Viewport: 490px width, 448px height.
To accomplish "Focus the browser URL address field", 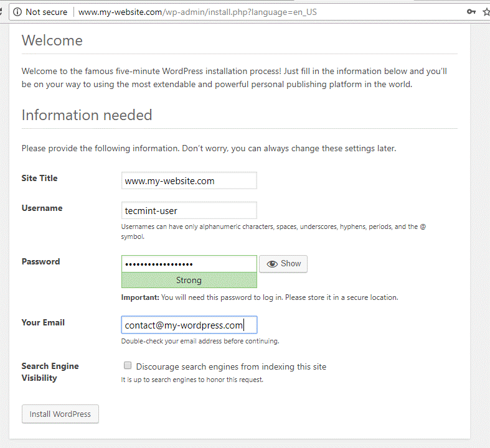I will click(x=249, y=12).
